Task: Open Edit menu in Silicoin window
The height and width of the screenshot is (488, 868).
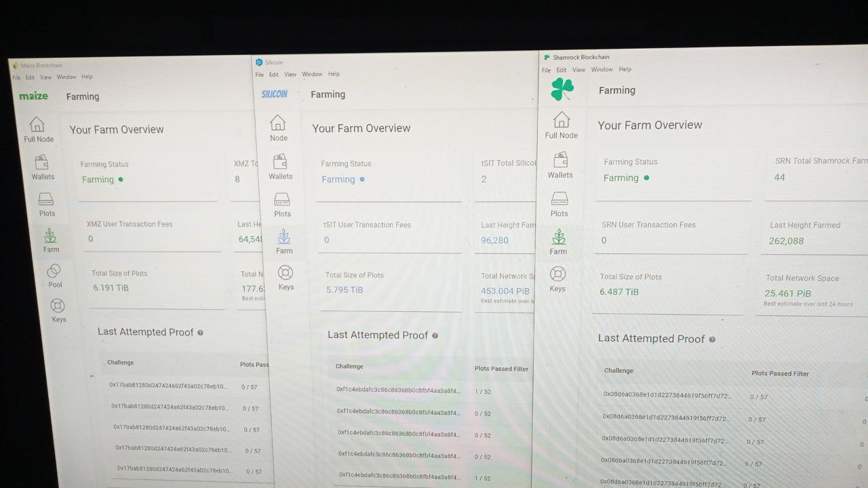Action: click(273, 75)
